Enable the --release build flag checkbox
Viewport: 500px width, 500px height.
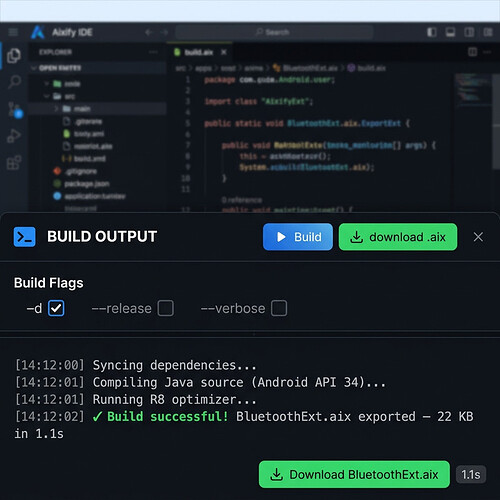(x=166, y=308)
